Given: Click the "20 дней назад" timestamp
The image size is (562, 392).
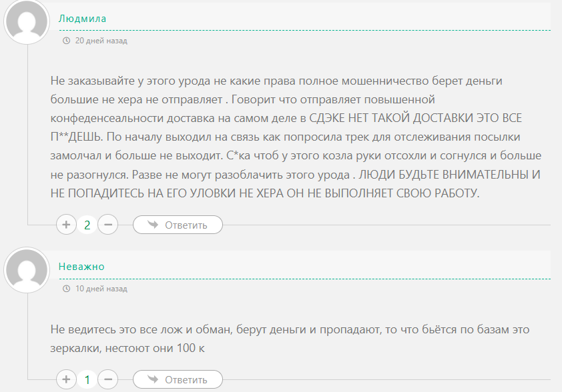Looking at the screenshot, I should coord(101,41).
